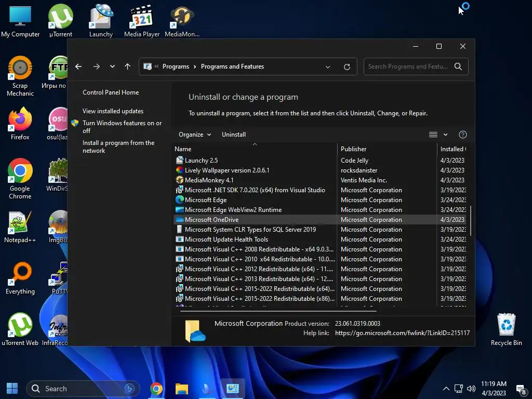532x399 pixels.
Task: Open Turn Windows features on or off
Action: click(122, 127)
